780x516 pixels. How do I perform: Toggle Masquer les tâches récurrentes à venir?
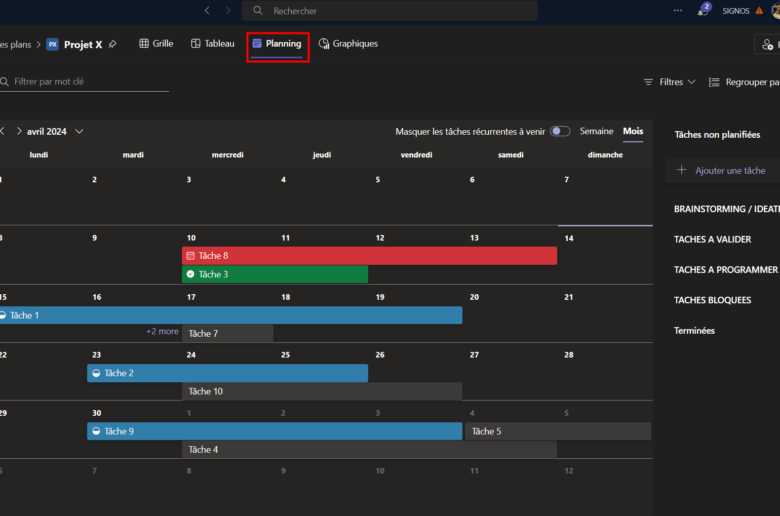560,131
